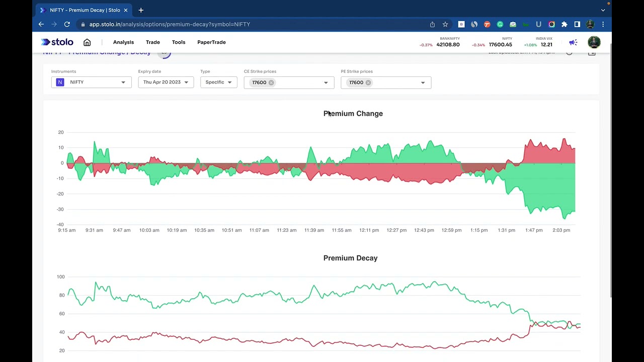Click the browser reload icon
This screenshot has width=644, height=362.
[67, 24]
